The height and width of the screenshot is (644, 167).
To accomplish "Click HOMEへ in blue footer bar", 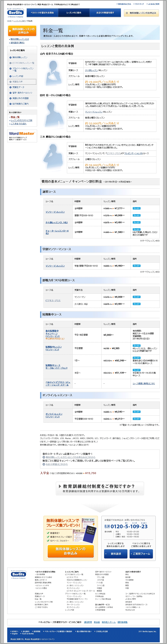I will (15, 631).
